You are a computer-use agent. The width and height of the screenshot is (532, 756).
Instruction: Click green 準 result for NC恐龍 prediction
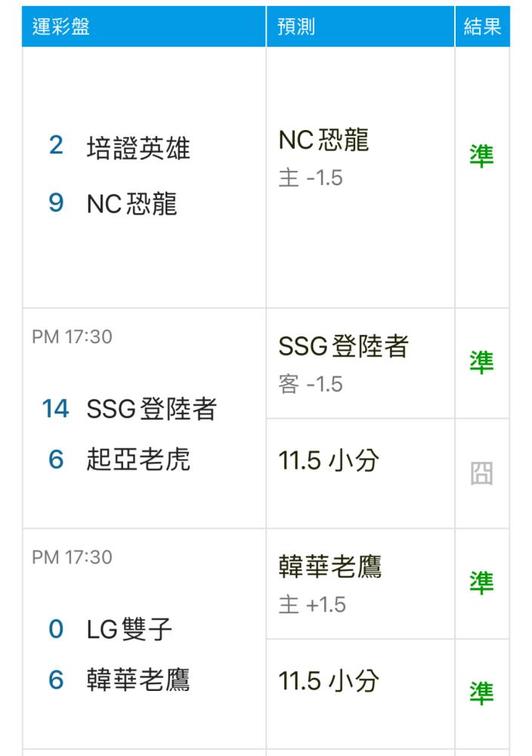pyautogui.click(x=482, y=156)
